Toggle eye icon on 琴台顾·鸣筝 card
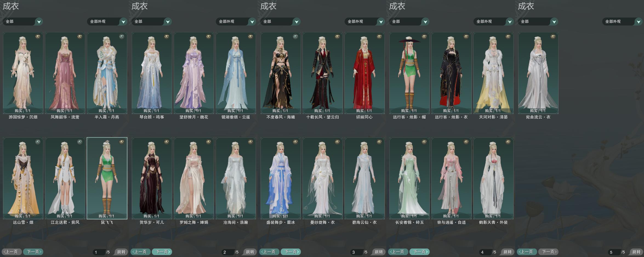Image resolution: width=644 pixels, height=257 pixels. 167,36
